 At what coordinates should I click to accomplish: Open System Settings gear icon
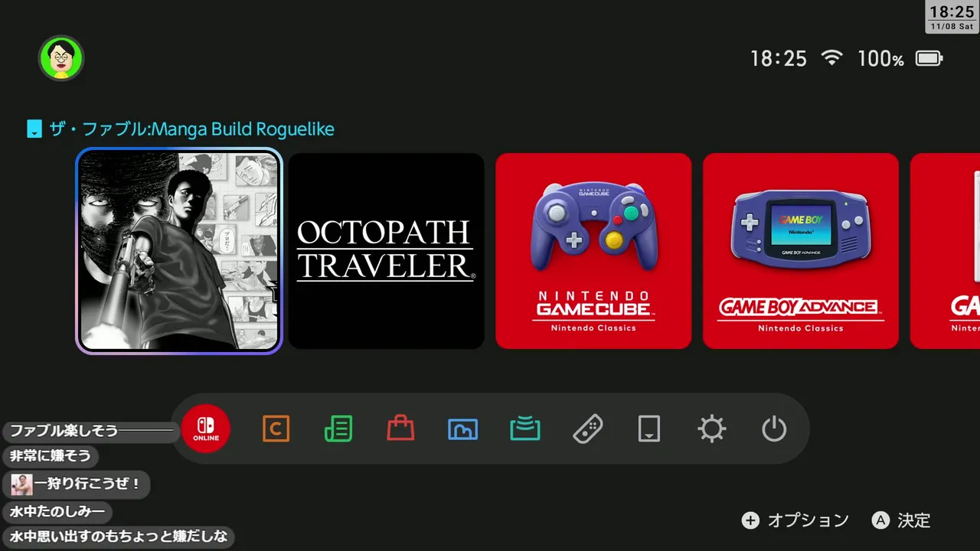click(x=712, y=429)
